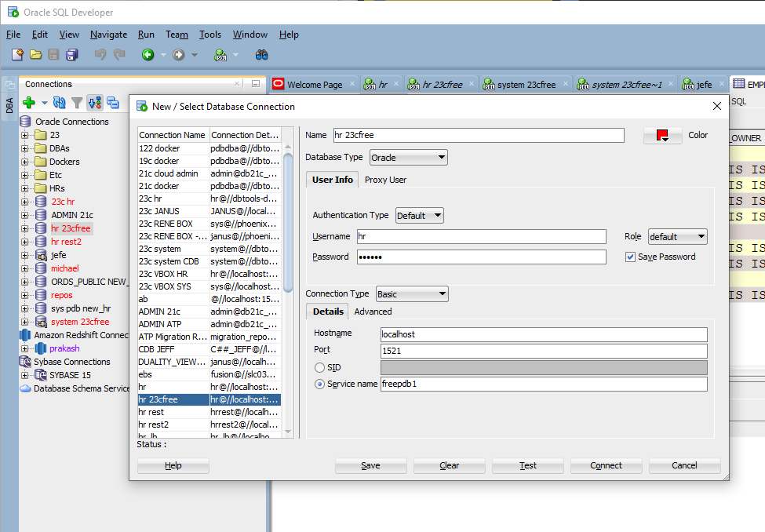Open the Tools menu
Viewport: 765px width, 532px height.
(x=209, y=35)
